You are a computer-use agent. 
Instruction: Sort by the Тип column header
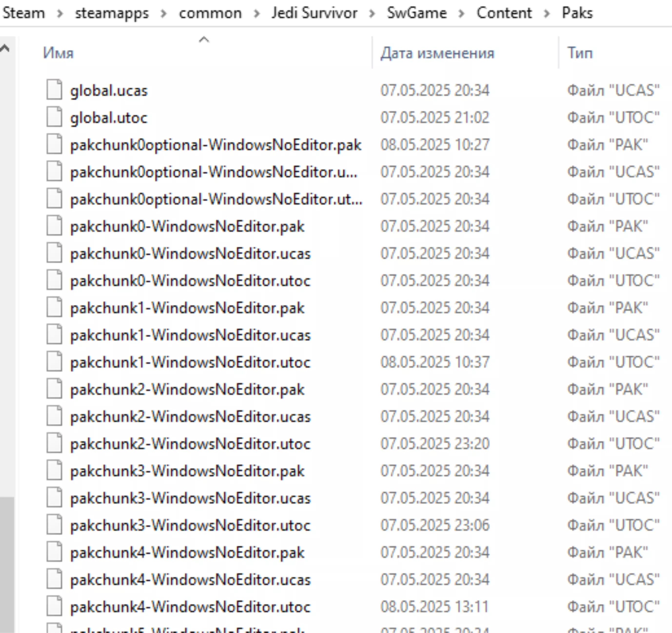point(580,53)
